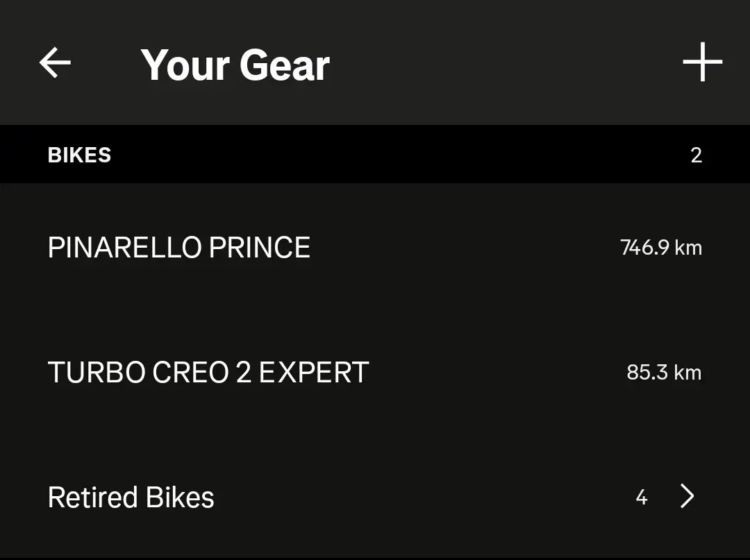Click the black BIKES header bar
The image size is (750, 560).
(375, 155)
